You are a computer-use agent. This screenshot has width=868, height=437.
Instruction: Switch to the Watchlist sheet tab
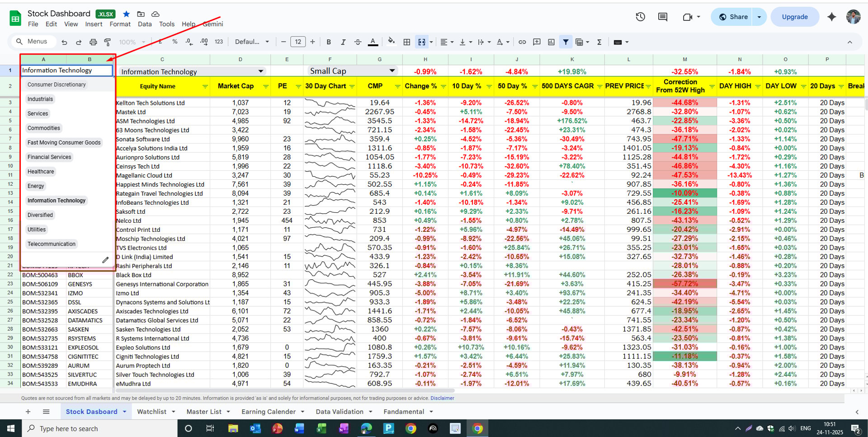coord(156,412)
